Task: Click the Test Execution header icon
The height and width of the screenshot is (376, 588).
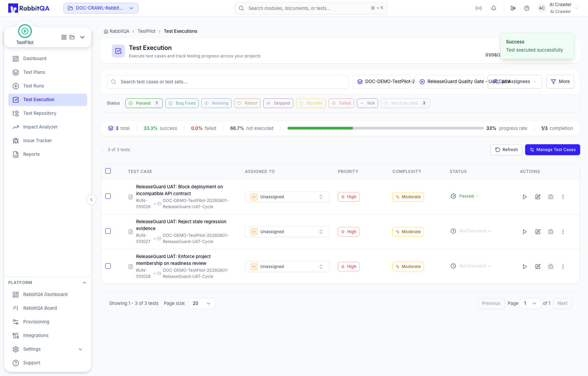Action: pyautogui.click(x=118, y=51)
